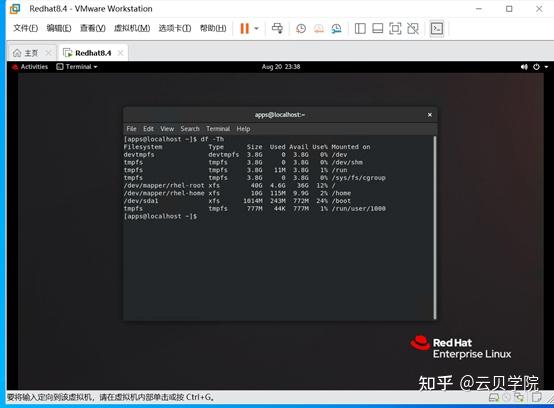Open the terminal View menu
The height and width of the screenshot is (408, 554).
click(167, 129)
